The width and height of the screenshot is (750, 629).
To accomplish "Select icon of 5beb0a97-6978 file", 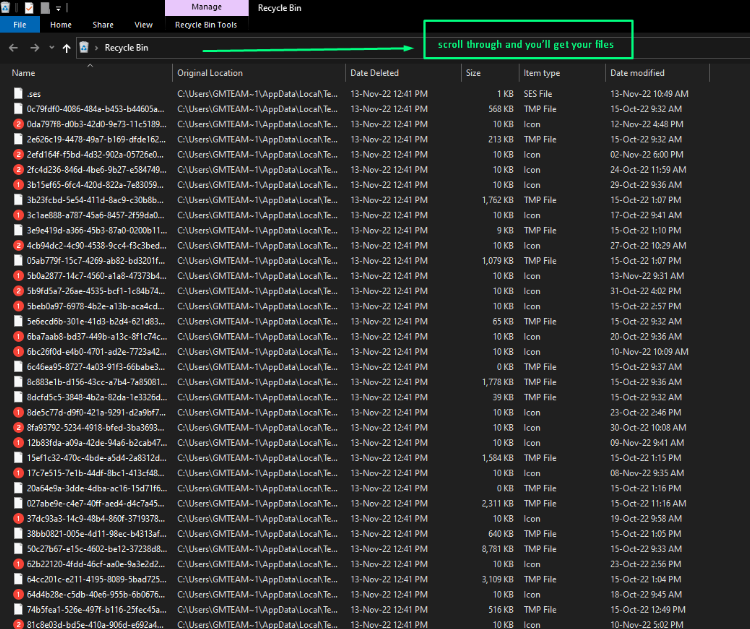I will (x=18, y=306).
